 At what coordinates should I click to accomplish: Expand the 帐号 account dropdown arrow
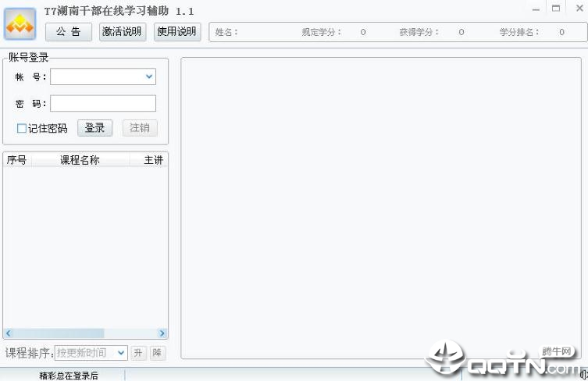click(x=149, y=77)
